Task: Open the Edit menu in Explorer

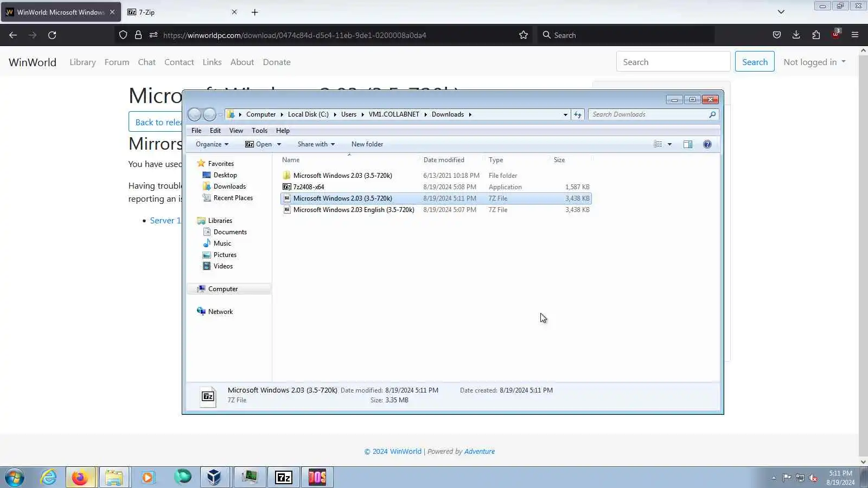Action: [215, 131]
